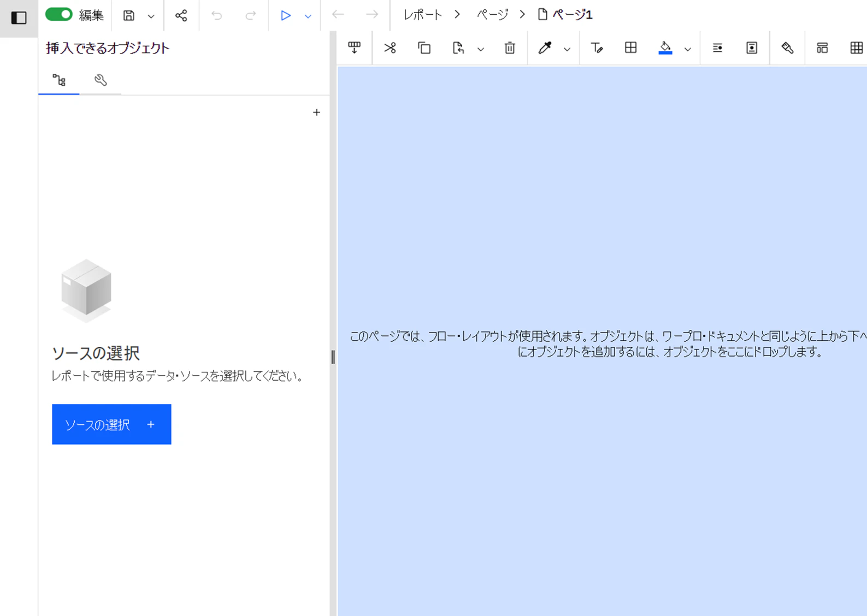Open the paste options dropdown arrow
Viewport: 867px width, 616px height.
[x=481, y=50]
